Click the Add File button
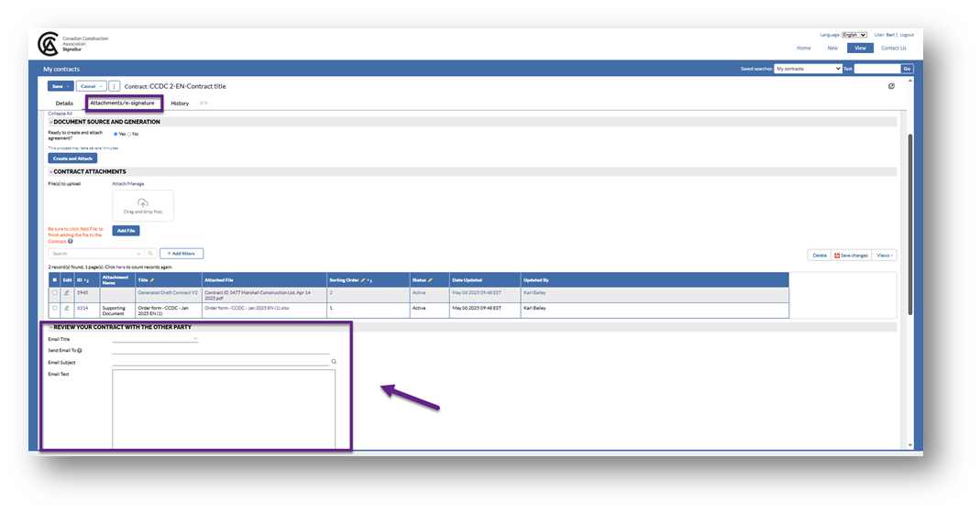Viewport: 980px width, 513px height. pos(127,231)
